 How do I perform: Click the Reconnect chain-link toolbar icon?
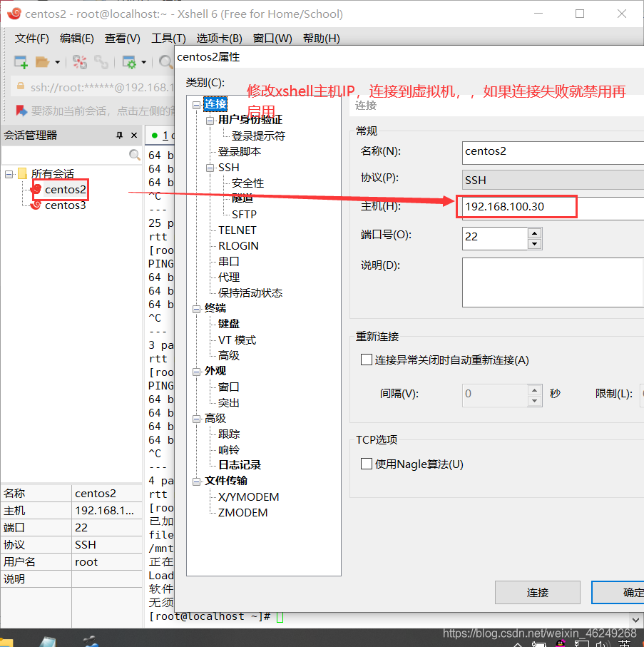click(101, 62)
